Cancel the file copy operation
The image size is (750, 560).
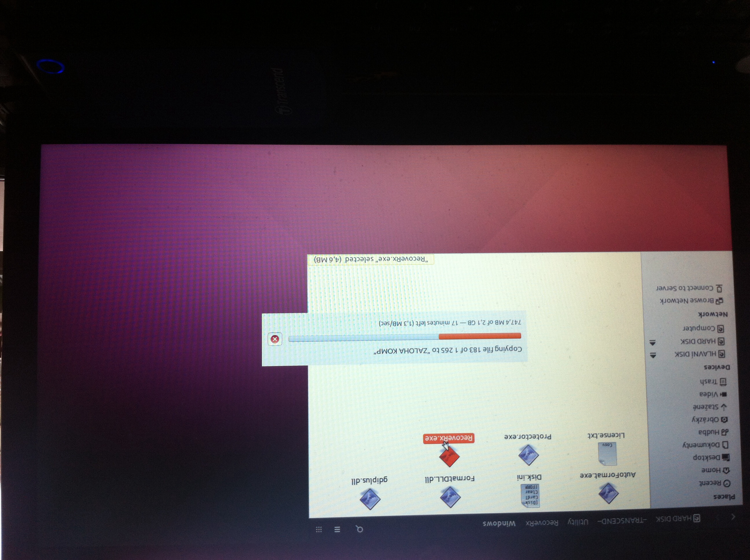275,339
